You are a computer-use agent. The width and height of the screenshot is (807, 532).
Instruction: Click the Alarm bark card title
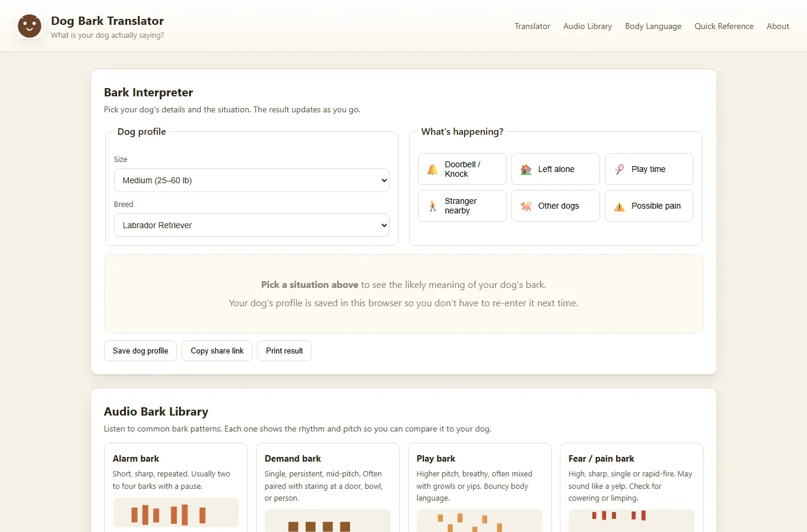pos(136,459)
